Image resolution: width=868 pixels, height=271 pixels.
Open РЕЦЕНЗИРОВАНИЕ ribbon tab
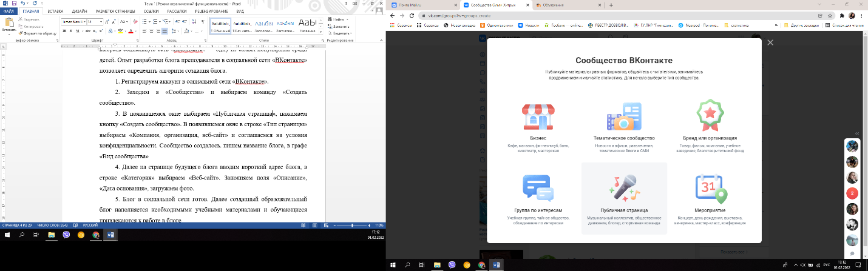[211, 12]
